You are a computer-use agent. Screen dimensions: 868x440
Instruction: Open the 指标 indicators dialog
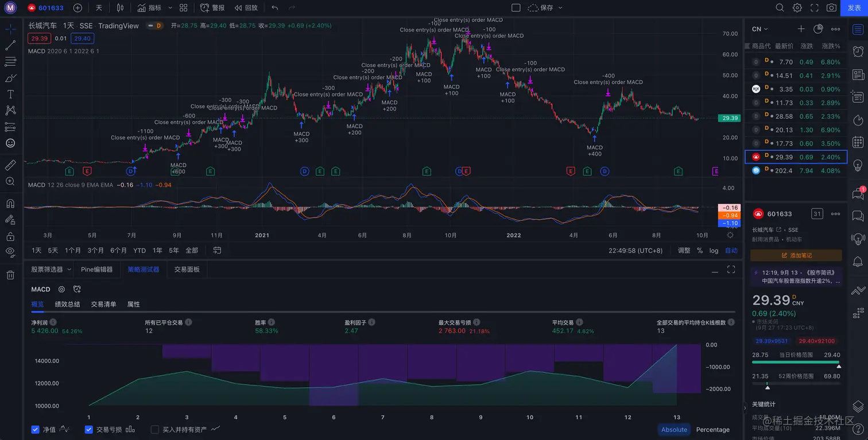(150, 8)
